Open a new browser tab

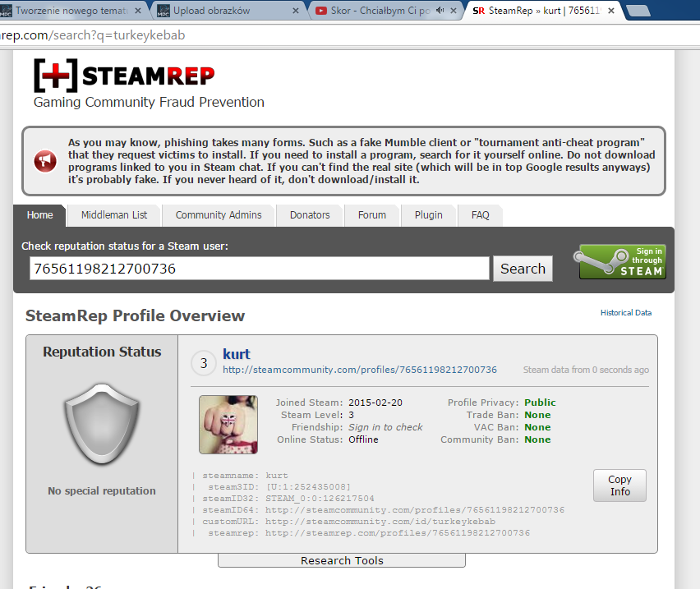[638, 11]
